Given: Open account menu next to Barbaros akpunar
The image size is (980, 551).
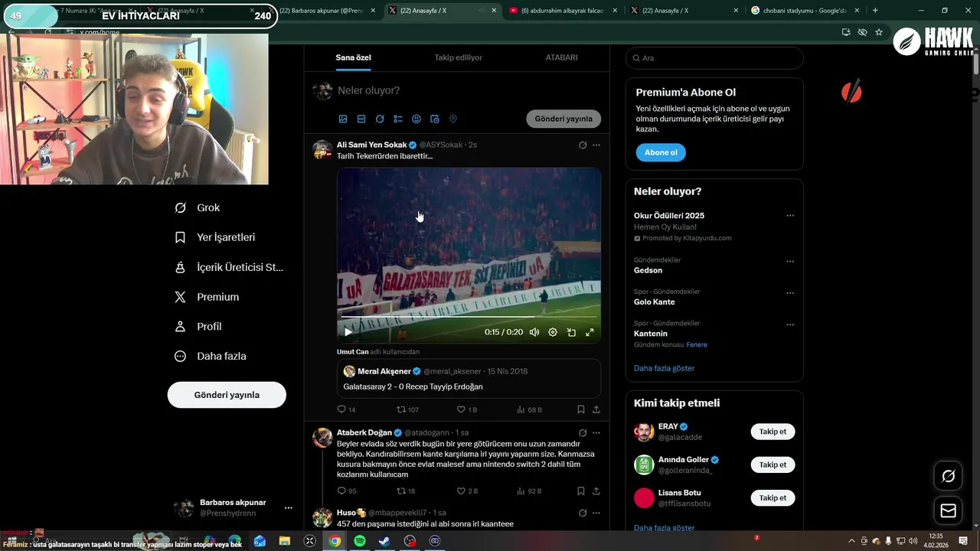Looking at the screenshot, I should point(289,507).
